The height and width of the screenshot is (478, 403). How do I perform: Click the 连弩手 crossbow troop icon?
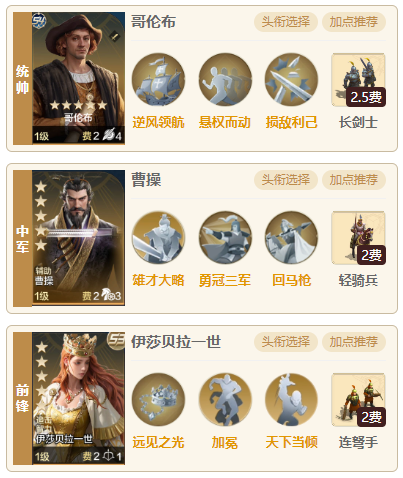coord(358,400)
